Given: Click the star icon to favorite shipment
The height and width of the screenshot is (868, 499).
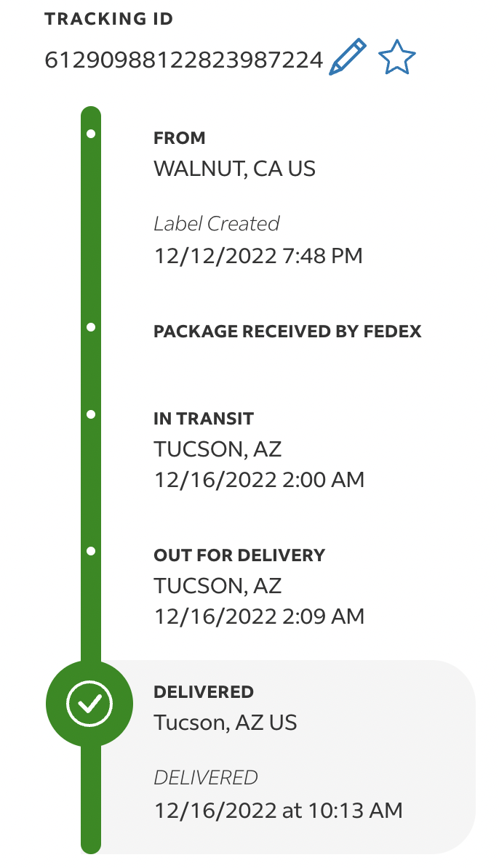Looking at the screenshot, I should point(397,58).
